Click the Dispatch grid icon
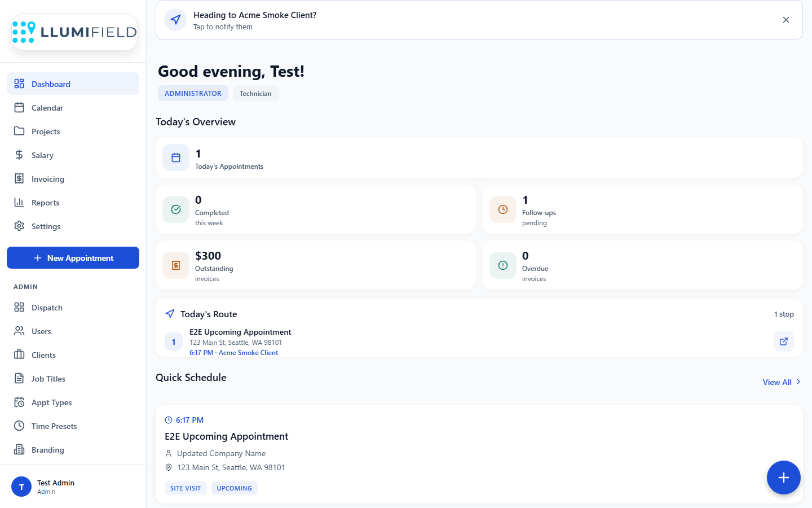This screenshot has height=508, width=812. point(19,307)
